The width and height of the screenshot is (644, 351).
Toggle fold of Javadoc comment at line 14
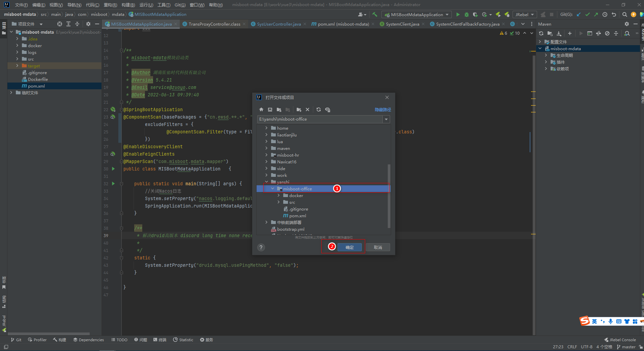pos(121,50)
